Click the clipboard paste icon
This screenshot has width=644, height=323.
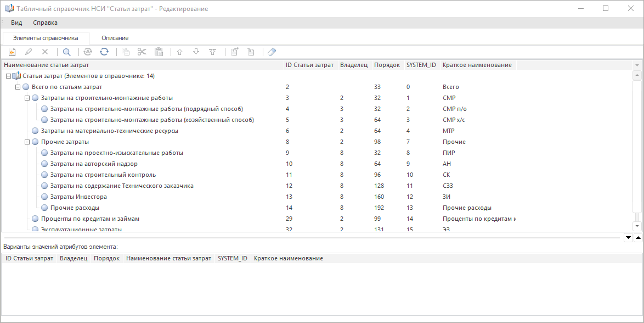click(159, 52)
